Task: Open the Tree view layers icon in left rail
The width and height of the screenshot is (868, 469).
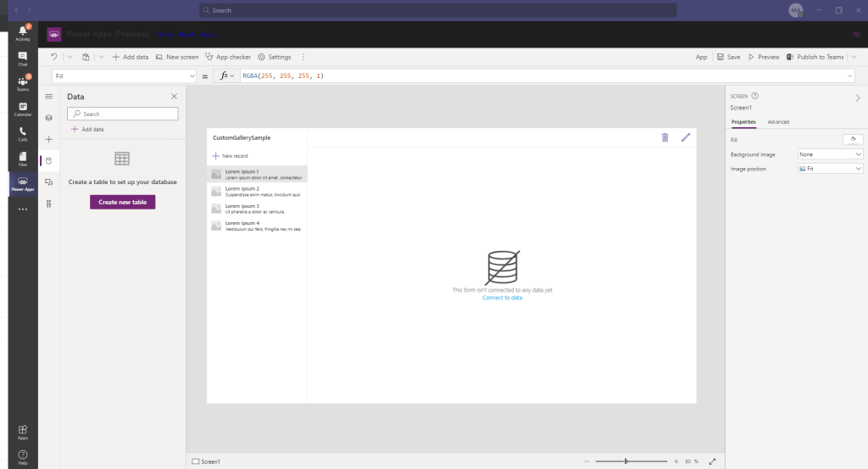Action: pos(48,118)
